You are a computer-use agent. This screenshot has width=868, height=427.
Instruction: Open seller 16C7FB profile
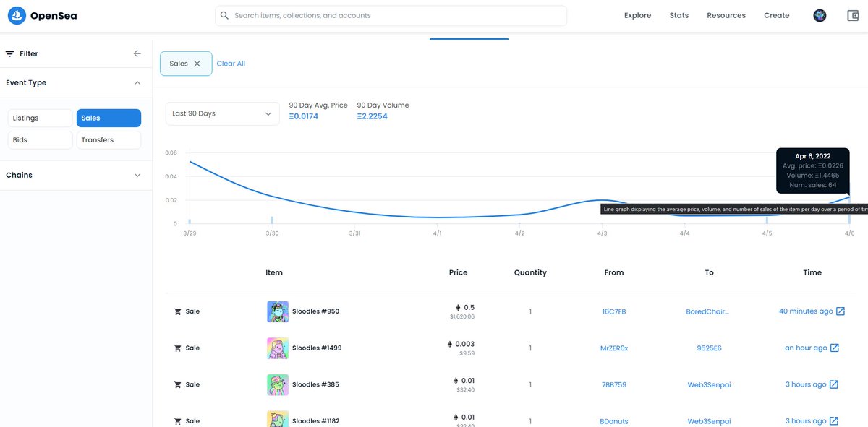pyautogui.click(x=614, y=311)
